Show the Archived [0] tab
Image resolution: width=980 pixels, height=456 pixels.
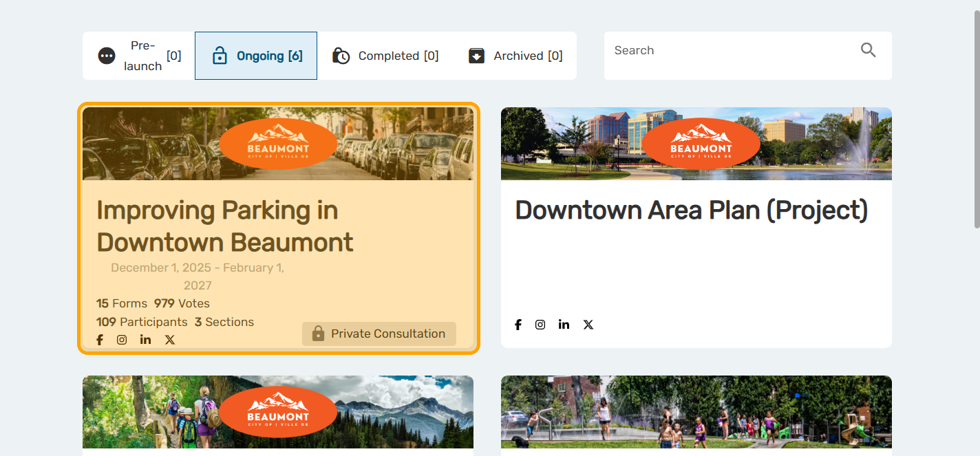pos(515,56)
